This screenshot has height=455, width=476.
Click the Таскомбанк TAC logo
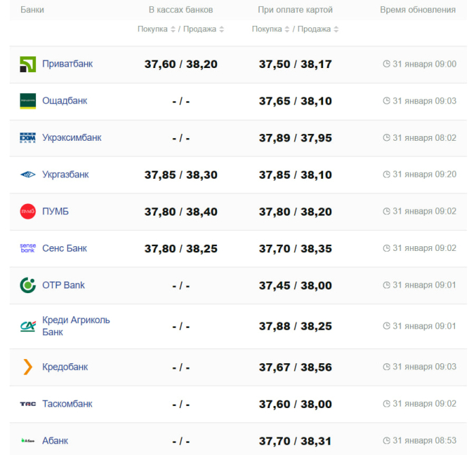click(x=27, y=404)
